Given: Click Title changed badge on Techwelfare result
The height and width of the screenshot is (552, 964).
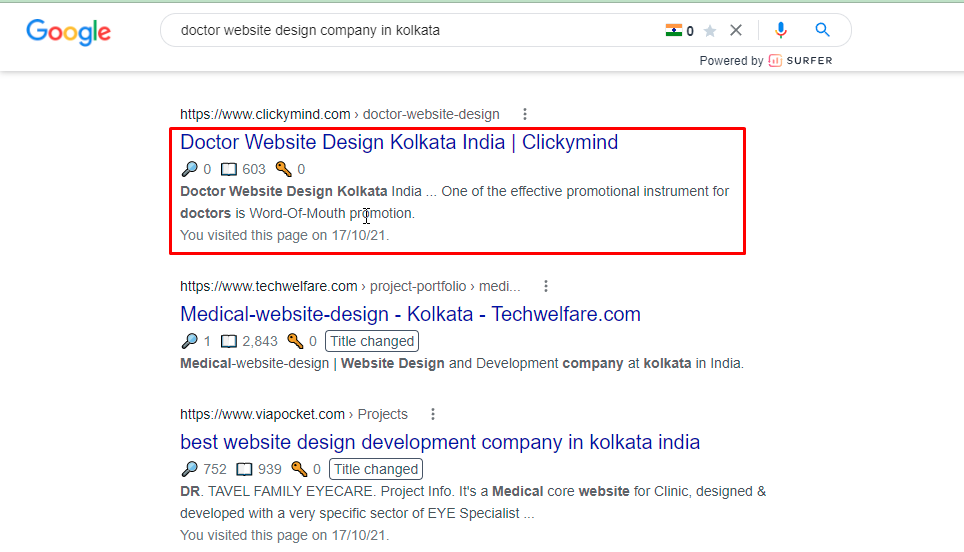Looking at the screenshot, I should click(372, 341).
